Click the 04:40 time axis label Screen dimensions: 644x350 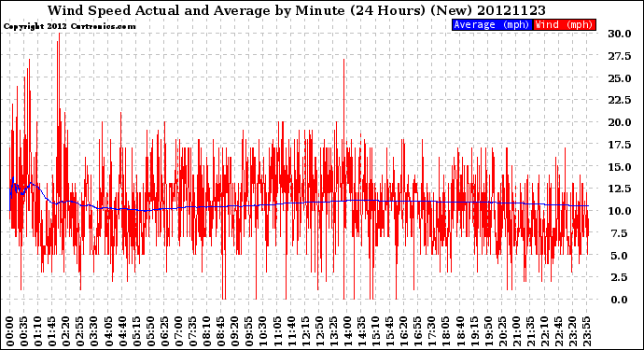[x=122, y=331]
